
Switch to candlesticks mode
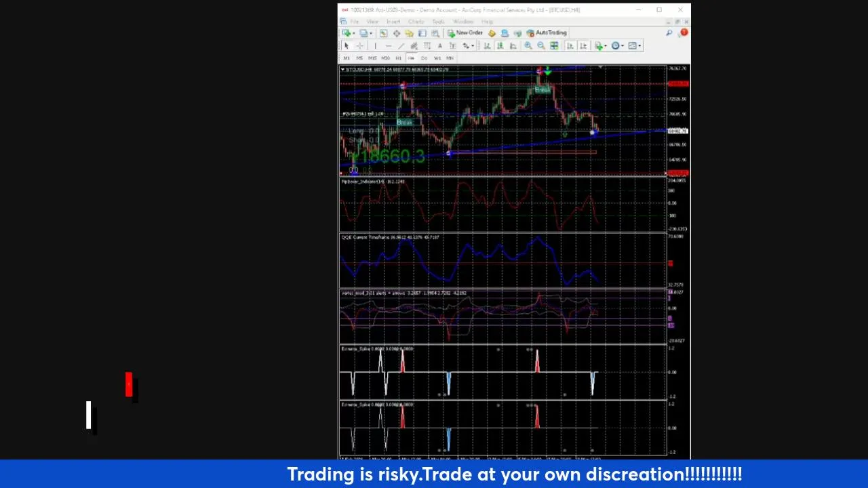500,45
